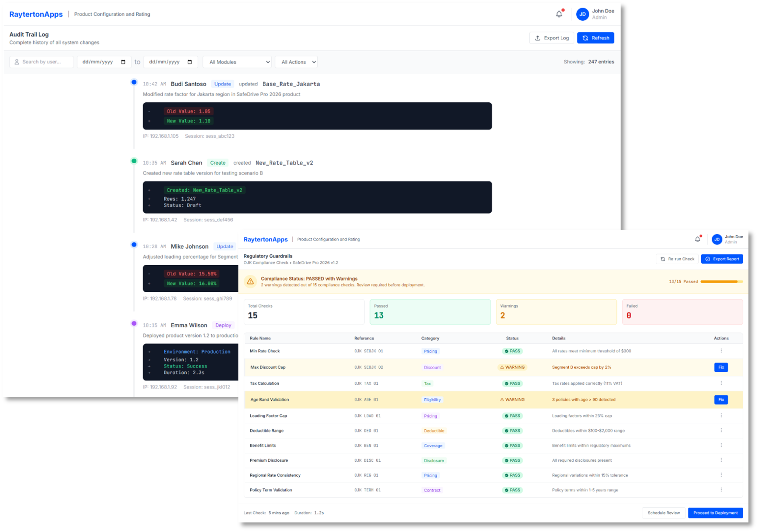The width and height of the screenshot is (758, 532).
Task: Click Proceed to Deployment
Action: tap(716, 513)
